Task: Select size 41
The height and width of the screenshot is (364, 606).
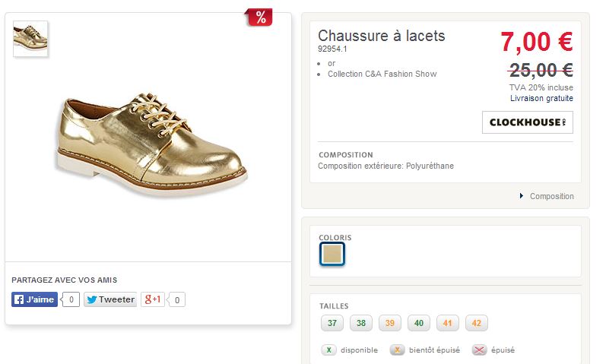Action: (447, 323)
